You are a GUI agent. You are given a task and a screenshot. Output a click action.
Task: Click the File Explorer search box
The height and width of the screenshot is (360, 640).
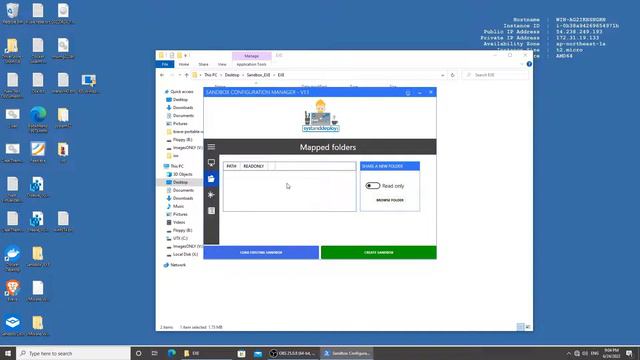[x=496, y=75]
